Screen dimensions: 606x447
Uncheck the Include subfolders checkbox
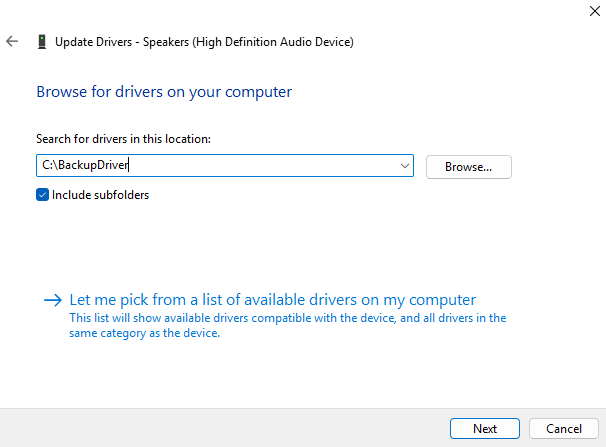43,195
